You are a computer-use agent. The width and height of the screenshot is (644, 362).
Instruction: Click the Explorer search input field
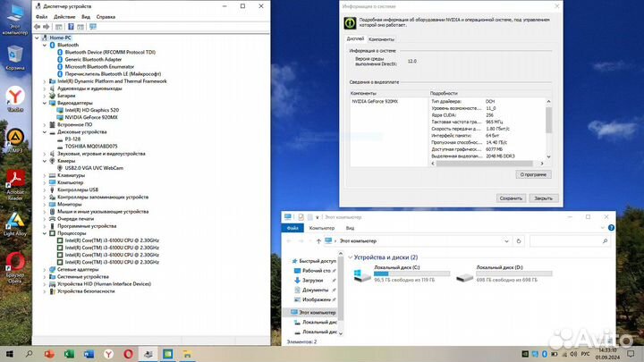[569, 241]
